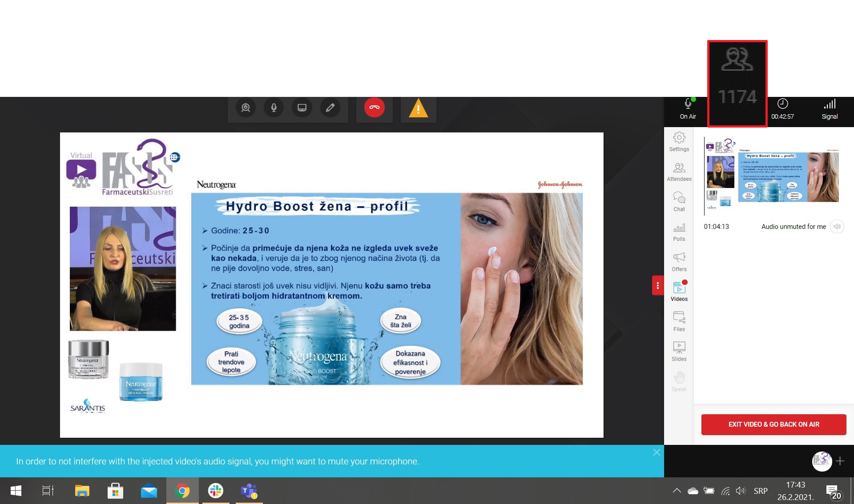Close the blue mute-microphone notification
This screenshot has height=504, width=854.
click(657, 452)
